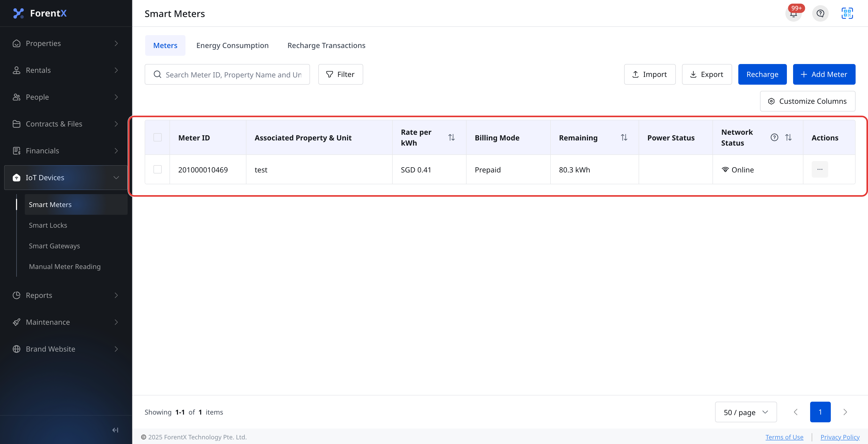This screenshot has width=868, height=444.
Task: Collapse the IoT Devices menu
Action: pos(66,177)
